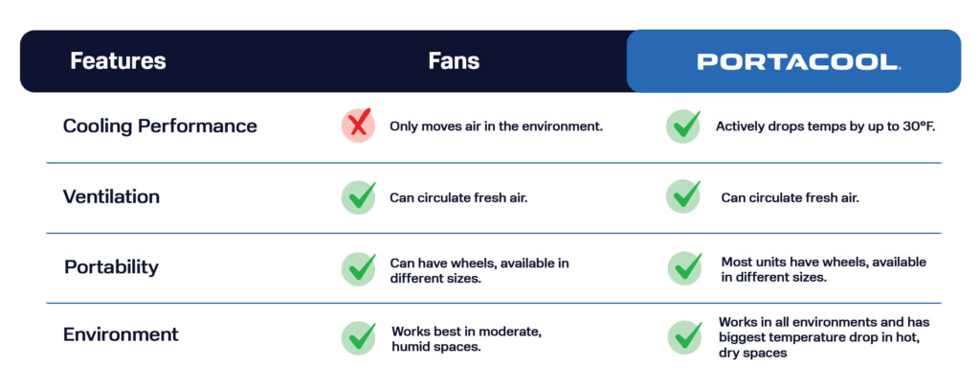The width and height of the screenshot is (980, 390).
Task: Select the Fans column header
Action: (x=454, y=62)
